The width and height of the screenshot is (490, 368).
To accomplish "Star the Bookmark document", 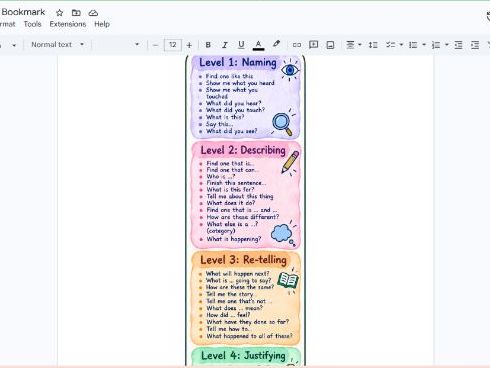I will (59, 13).
